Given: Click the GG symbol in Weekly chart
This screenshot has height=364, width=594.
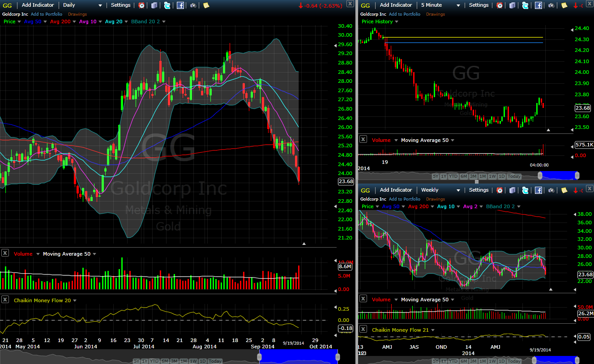Looking at the screenshot, I should (x=365, y=190).
